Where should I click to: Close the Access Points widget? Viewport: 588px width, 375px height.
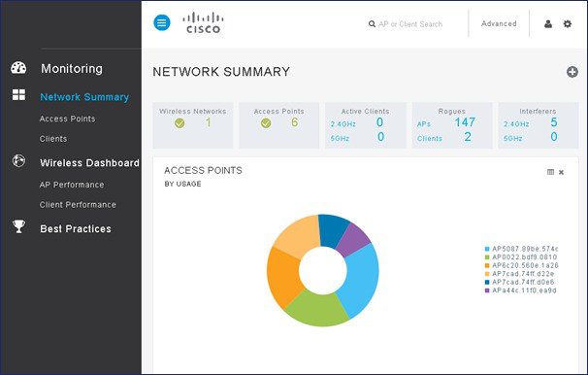click(562, 172)
